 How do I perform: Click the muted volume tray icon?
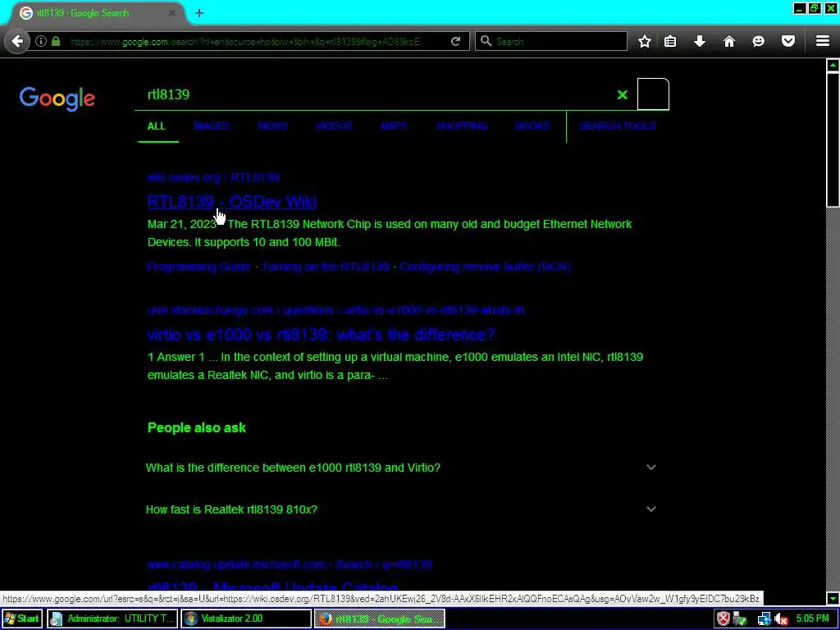(x=781, y=619)
